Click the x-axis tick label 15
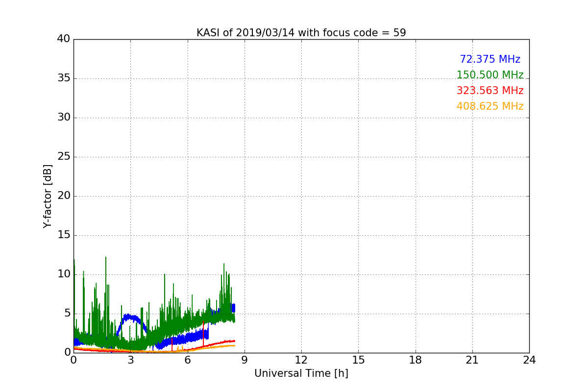 pyautogui.click(x=358, y=360)
